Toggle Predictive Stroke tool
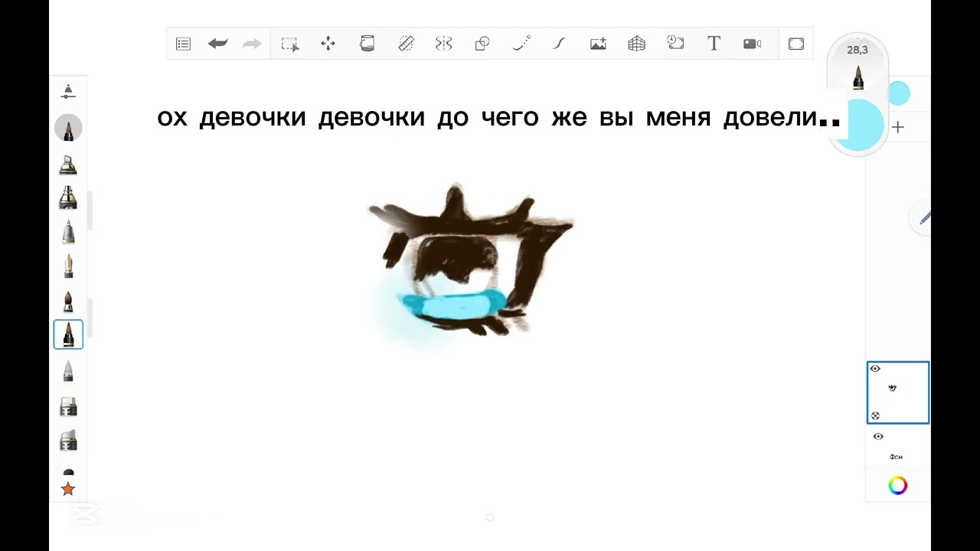 [521, 44]
